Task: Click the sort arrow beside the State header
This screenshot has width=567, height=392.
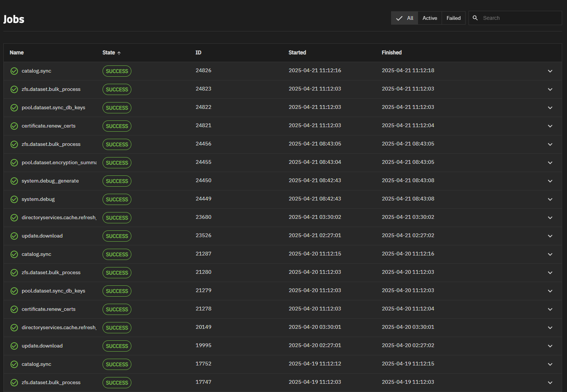Action: coord(119,53)
